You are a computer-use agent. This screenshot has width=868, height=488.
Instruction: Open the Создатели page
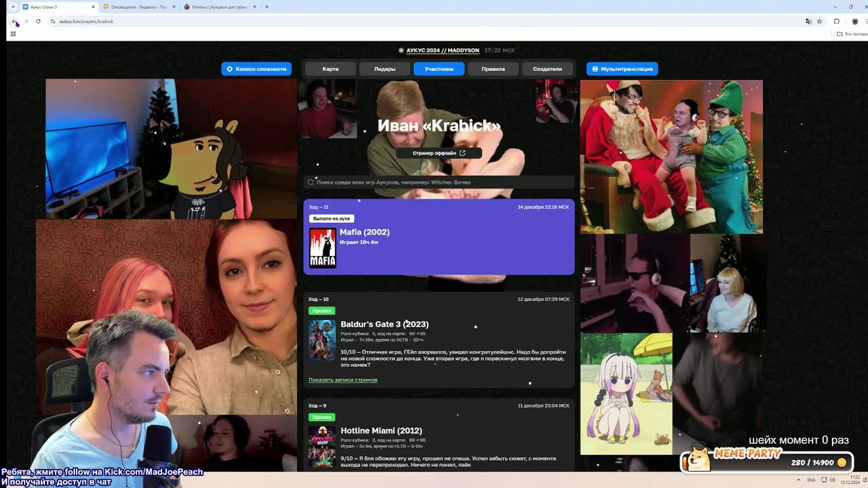547,68
